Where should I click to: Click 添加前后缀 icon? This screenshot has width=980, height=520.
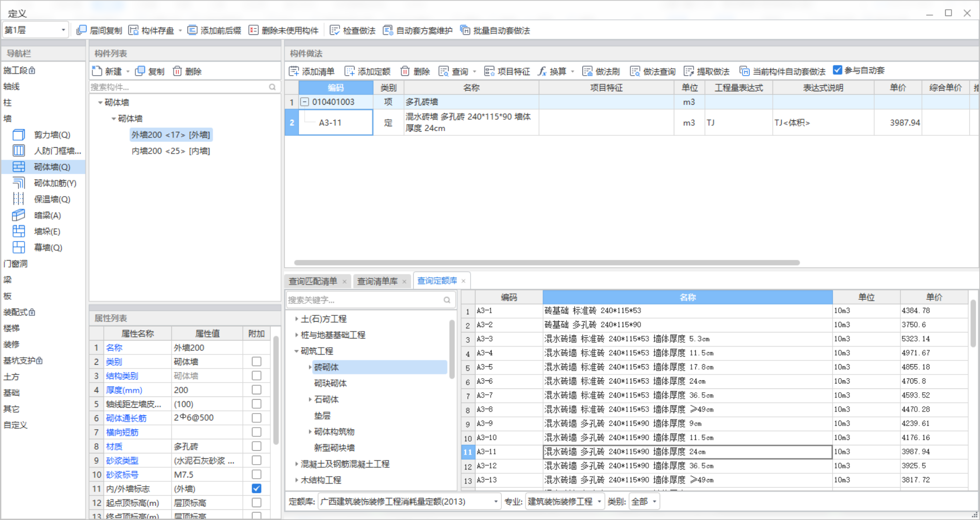click(192, 30)
